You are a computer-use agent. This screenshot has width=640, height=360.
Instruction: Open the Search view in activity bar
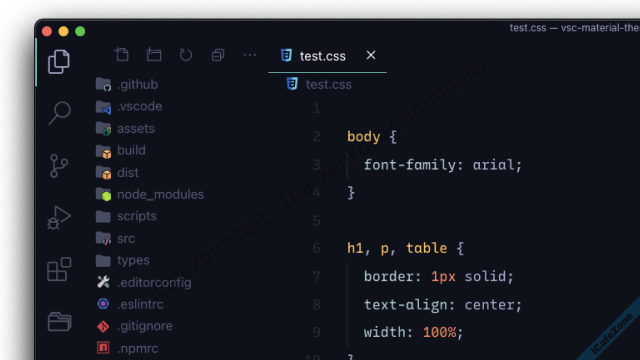tap(60, 113)
